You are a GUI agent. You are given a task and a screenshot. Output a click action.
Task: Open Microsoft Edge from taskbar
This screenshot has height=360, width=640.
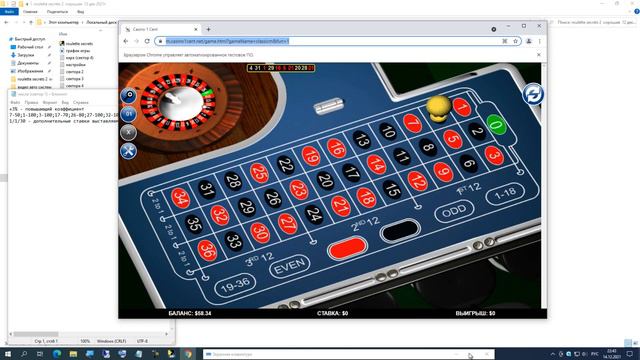pos(57,354)
